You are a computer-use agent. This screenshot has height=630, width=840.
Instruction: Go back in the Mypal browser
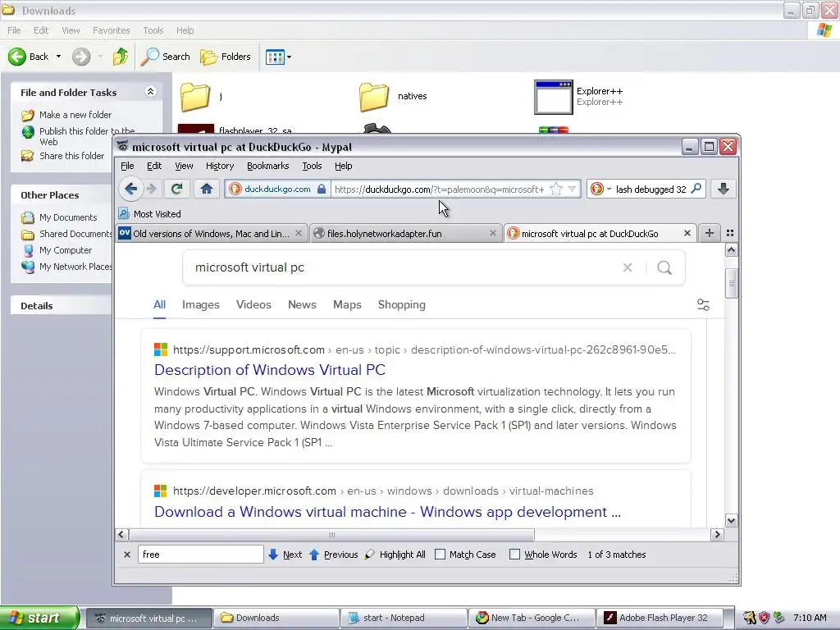(x=130, y=189)
